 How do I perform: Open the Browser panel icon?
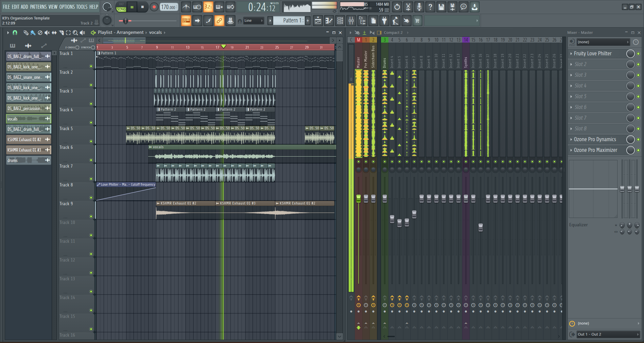362,21
